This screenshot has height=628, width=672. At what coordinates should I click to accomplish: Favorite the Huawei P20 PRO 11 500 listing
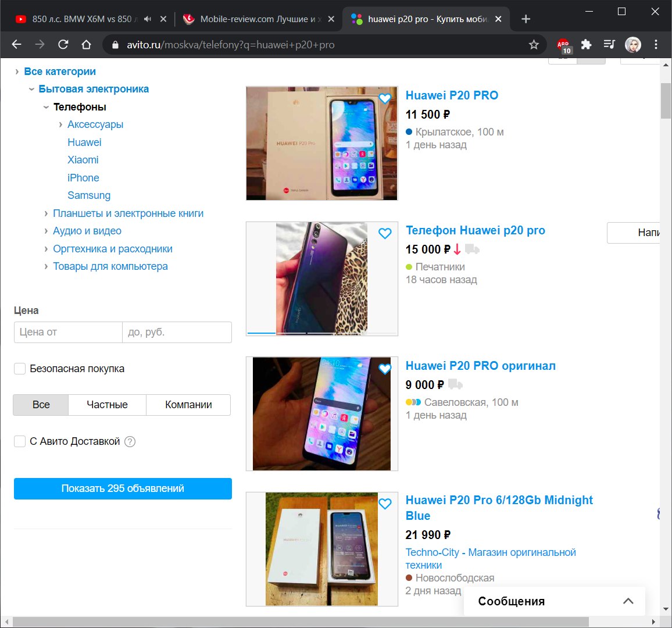385,98
